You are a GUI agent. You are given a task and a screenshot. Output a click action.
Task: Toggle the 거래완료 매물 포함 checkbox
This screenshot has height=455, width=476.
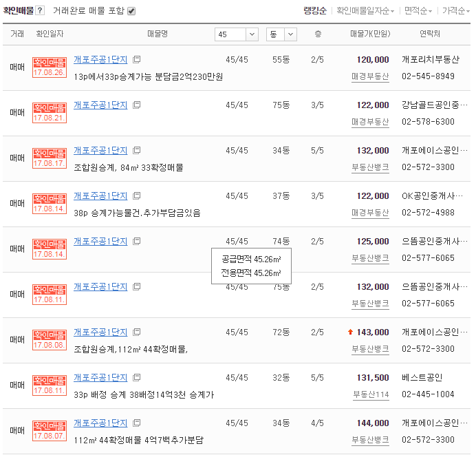(131, 11)
